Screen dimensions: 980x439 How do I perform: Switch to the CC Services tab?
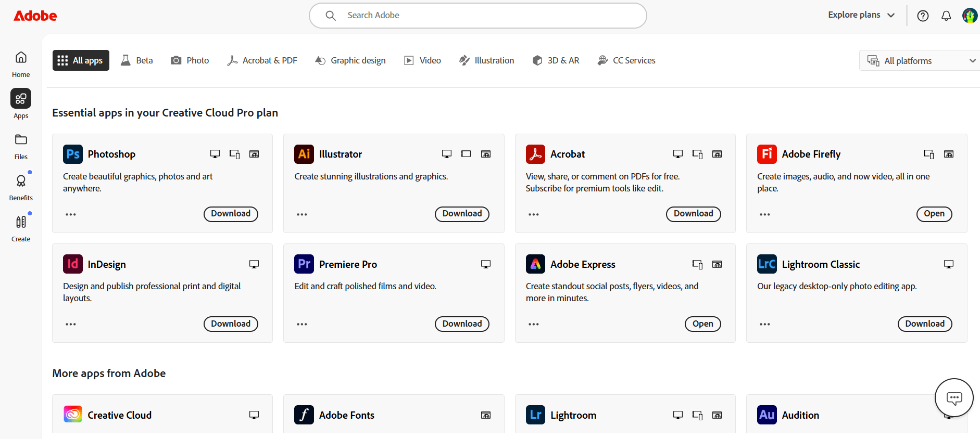click(x=626, y=60)
